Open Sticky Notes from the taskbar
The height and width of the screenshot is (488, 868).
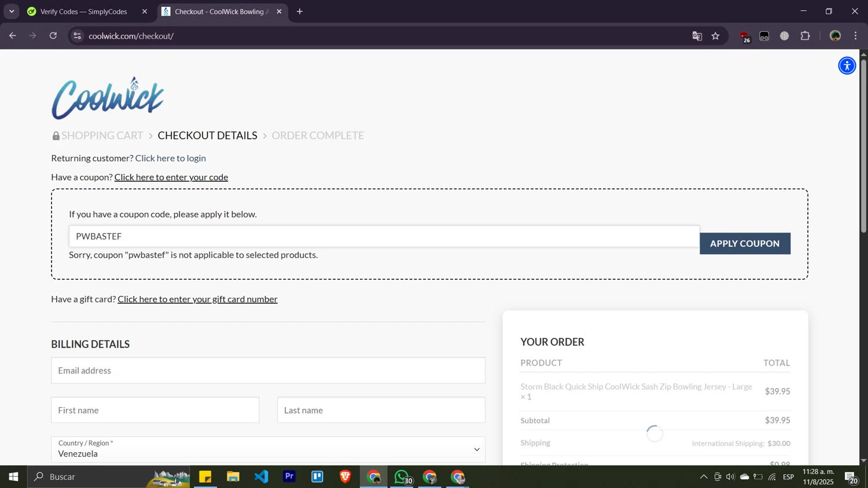coord(205,477)
